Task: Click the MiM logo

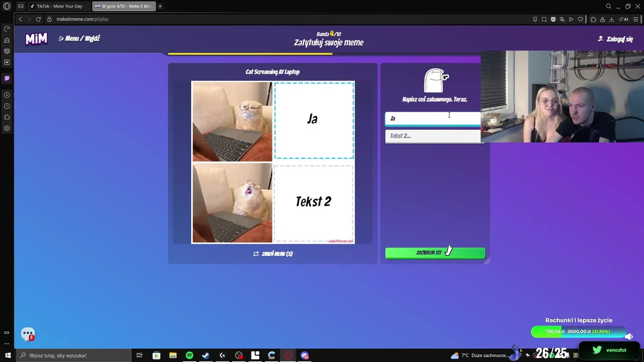Action: [36, 39]
